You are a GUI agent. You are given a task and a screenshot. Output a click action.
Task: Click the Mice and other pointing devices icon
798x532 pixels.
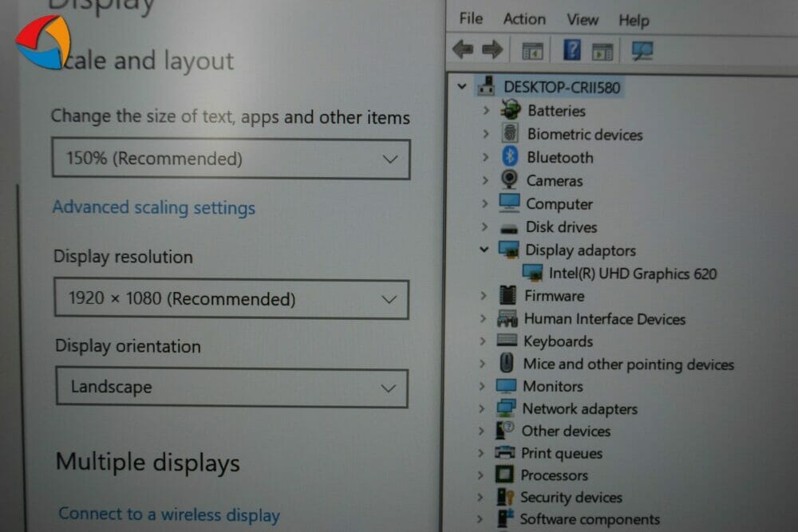tap(507, 363)
